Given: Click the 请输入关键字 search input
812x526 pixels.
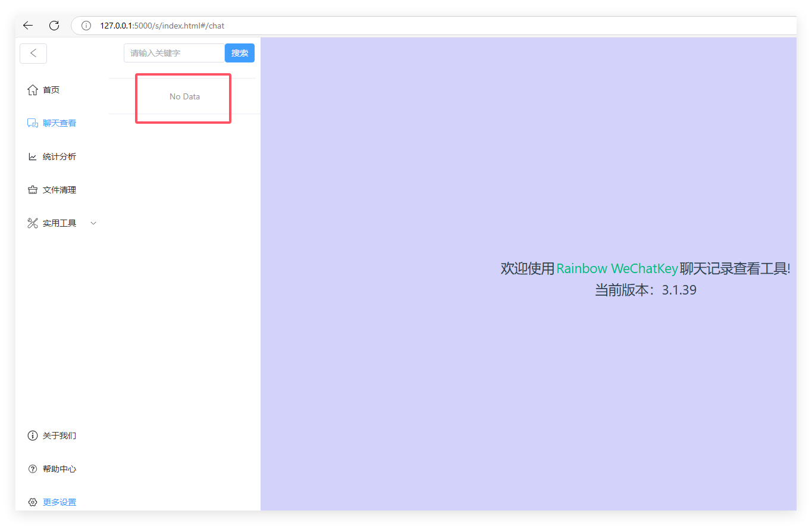Looking at the screenshot, I should click(x=174, y=53).
